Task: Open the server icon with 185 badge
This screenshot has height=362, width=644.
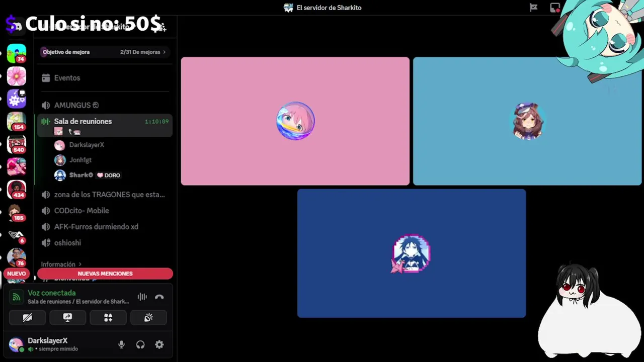Action: 16,212
